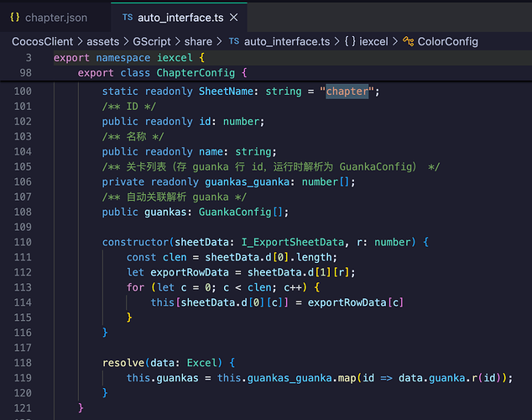
Task: Click 'GuankaConfig' type on line 108
Action: point(235,212)
